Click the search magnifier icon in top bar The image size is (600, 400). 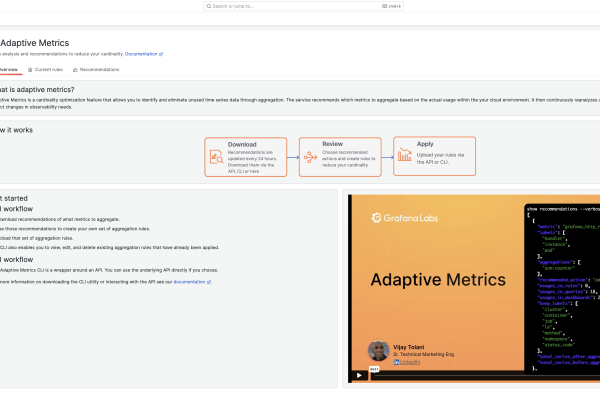tap(207, 6)
